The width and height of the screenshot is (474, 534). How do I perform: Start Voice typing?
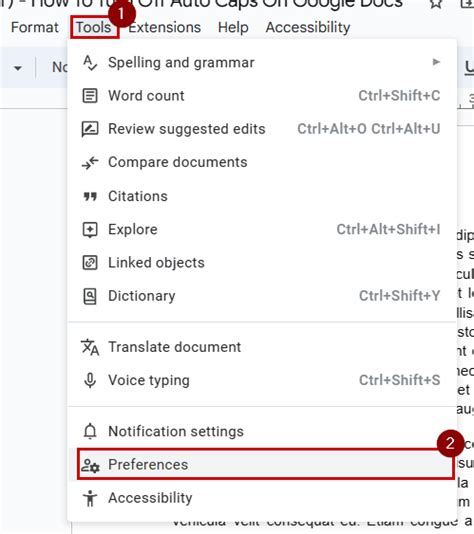point(262,380)
